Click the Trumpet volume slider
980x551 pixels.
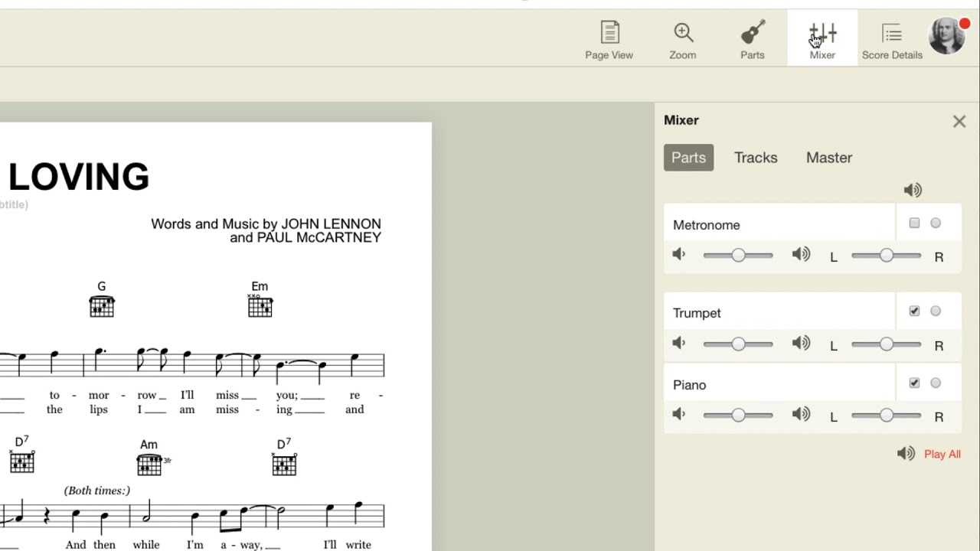pos(738,344)
